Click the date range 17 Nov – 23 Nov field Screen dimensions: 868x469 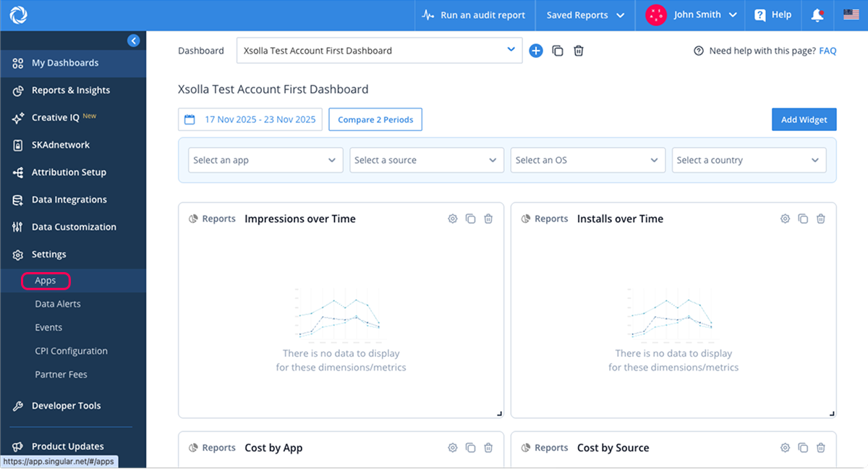point(250,120)
